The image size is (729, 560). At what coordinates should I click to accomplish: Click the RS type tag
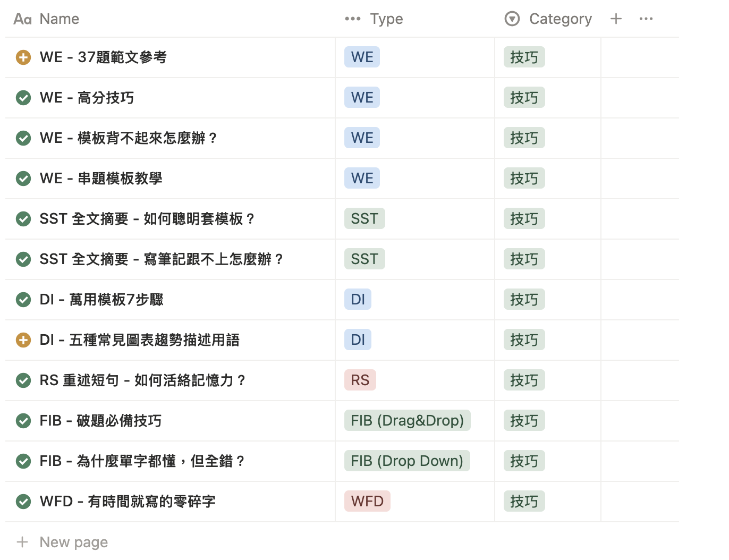point(360,380)
